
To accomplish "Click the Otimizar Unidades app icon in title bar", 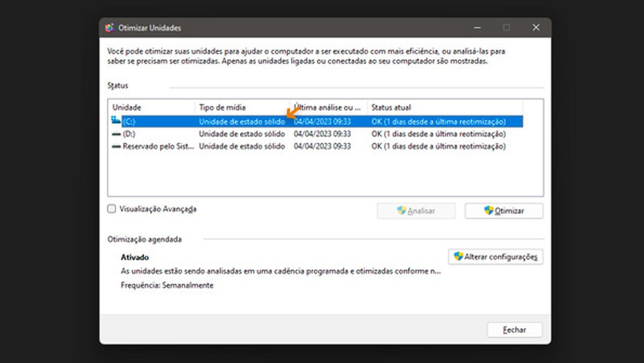I will pyautogui.click(x=109, y=28).
